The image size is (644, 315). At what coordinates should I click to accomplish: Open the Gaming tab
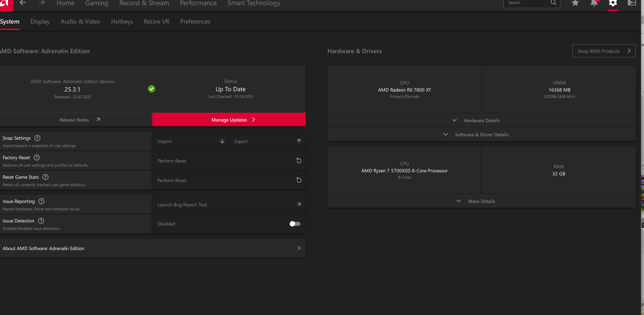click(97, 3)
